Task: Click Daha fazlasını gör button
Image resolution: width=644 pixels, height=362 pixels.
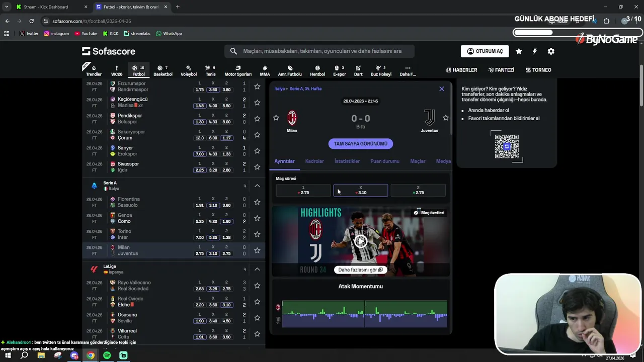Action: [361, 270]
